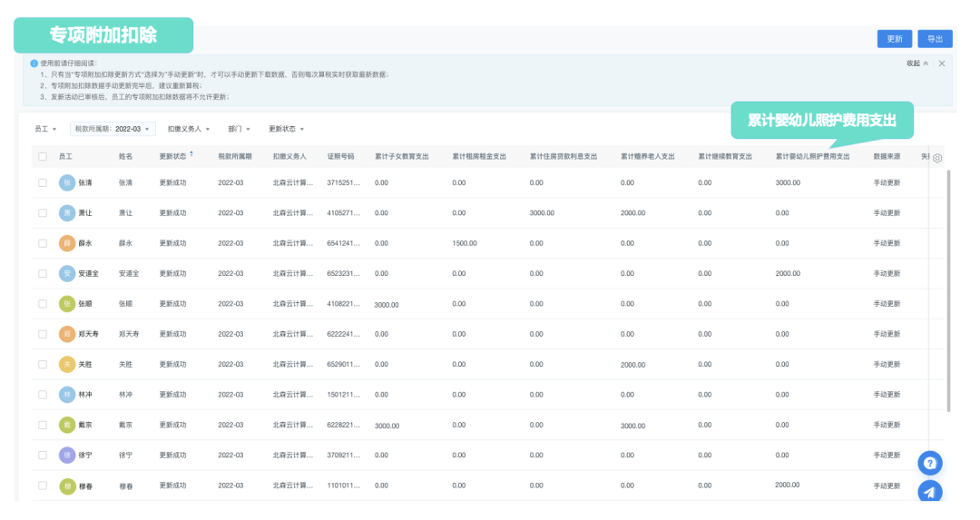Image resolution: width=980 pixels, height=520 pixels.
Task: Check the box for the 萧让 row
Action: click(43, 213)
